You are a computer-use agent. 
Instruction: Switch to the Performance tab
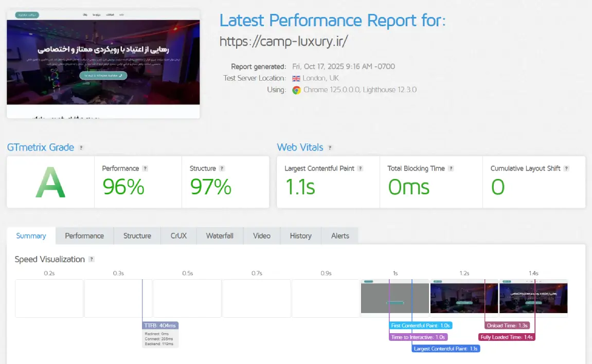[x=84, y=236]
